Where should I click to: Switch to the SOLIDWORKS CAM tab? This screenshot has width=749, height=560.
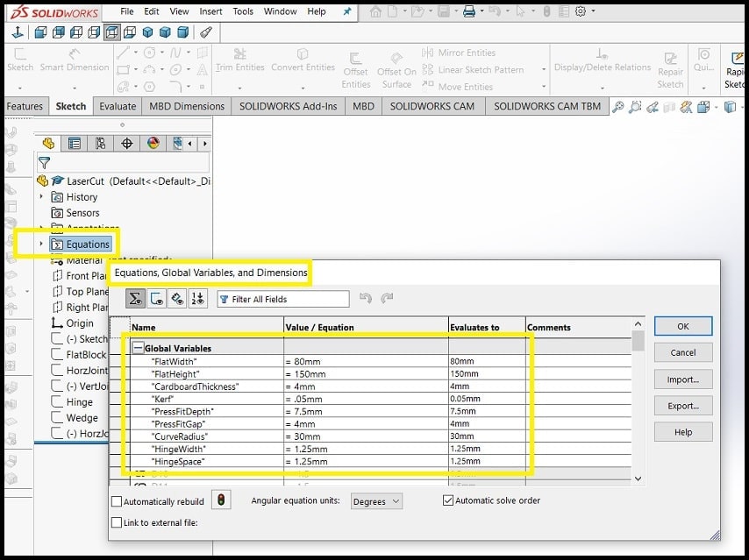(432, 106)
